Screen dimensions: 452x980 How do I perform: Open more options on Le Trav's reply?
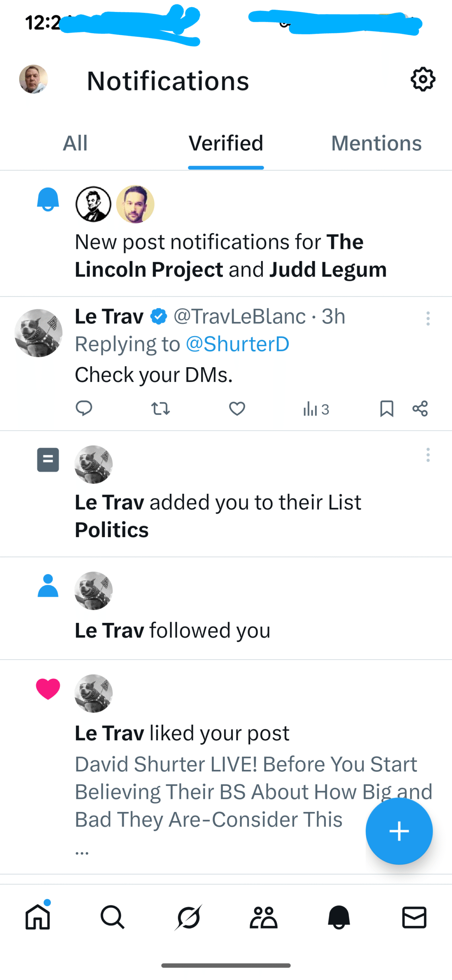pyautogui.click(x=428, y=318)
